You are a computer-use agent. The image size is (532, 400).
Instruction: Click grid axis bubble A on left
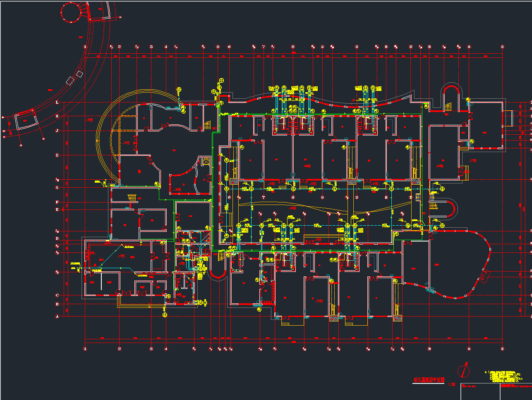pos(57,316)
